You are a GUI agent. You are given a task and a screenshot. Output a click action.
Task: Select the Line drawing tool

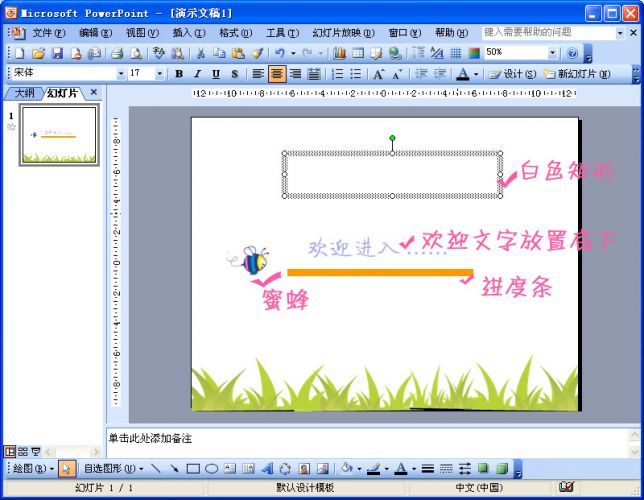click(157, 468)
